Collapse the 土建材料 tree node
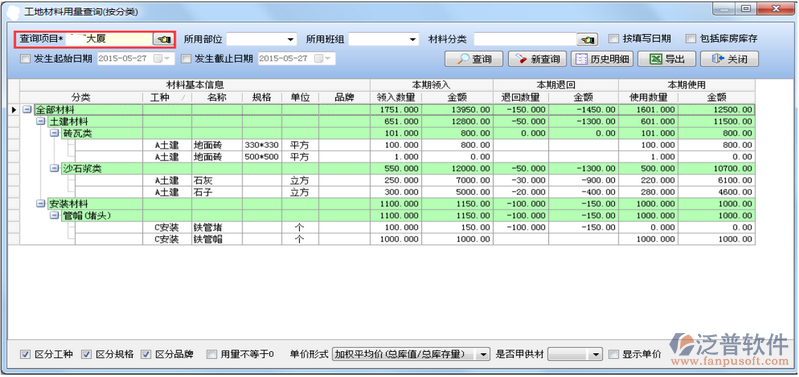This screenshot has width=799, height=377. coord(40,122)
